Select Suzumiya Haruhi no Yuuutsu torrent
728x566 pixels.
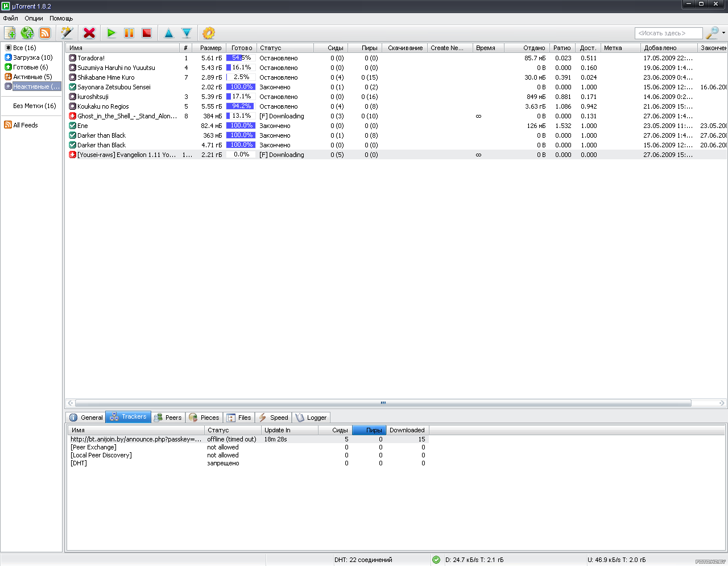[x=396, y=68]
